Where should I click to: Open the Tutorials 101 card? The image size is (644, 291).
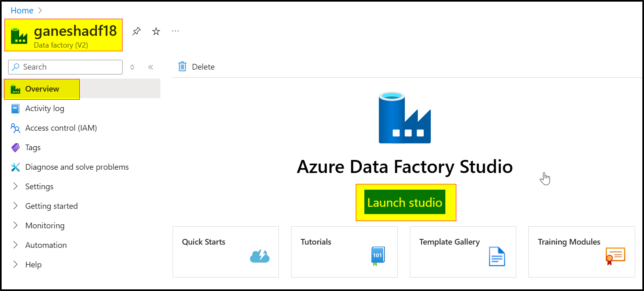(x=344, y=252)
